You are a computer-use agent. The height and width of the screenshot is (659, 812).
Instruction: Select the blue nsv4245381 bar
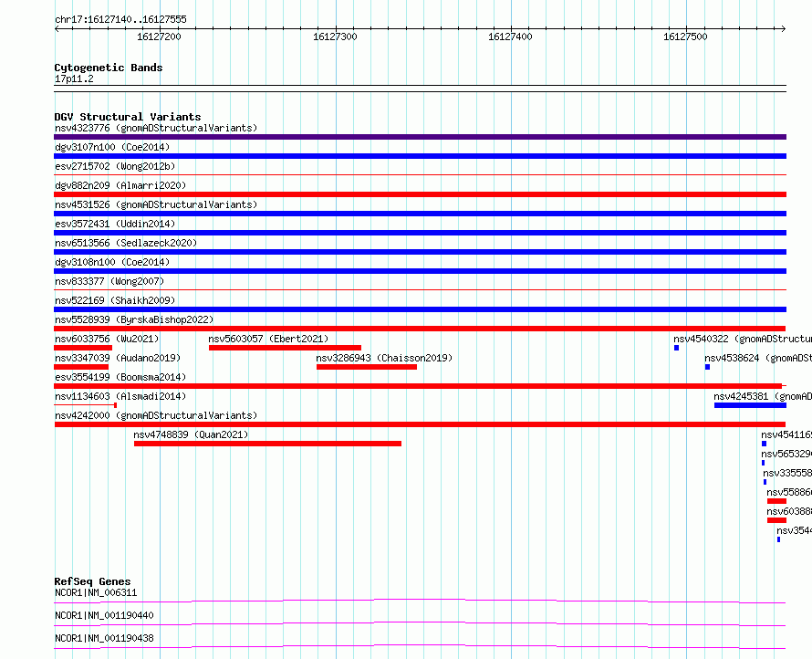[750, 405]
